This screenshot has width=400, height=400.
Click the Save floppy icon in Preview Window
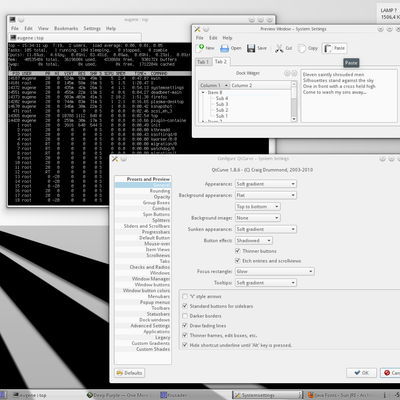pyautogui.click(x=251, y=48)
